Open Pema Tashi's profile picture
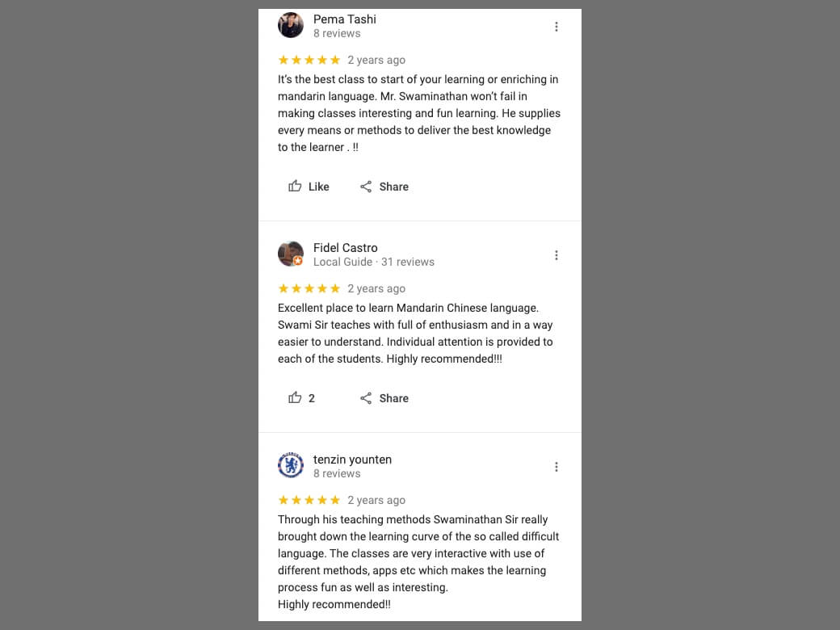The image size is (840, 630). coord(291,25)
